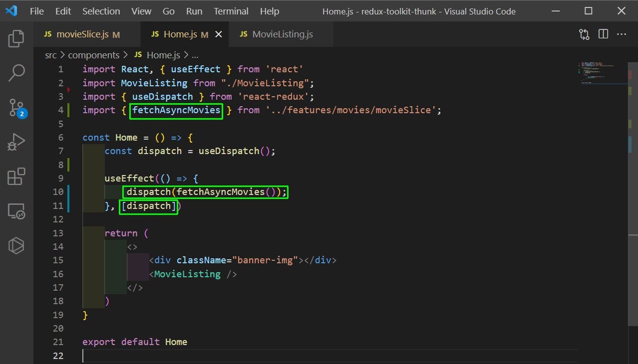Open the More Actions ellipsis menu

pyautogui.click(x=622, y=34)
